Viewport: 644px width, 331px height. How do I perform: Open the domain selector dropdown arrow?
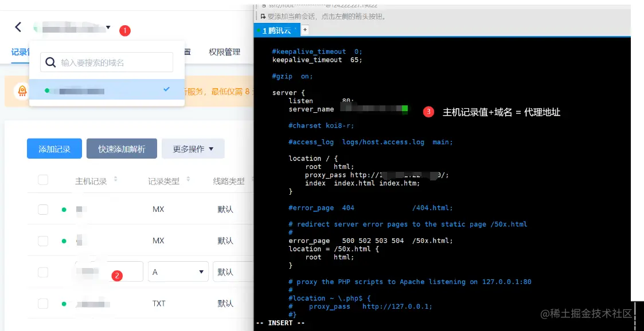[108, 28]
